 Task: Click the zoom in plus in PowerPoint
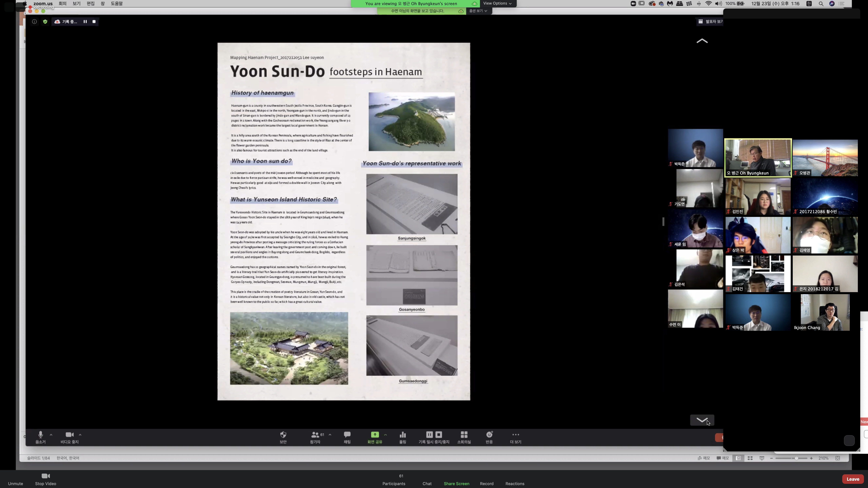tap(811, 458)
